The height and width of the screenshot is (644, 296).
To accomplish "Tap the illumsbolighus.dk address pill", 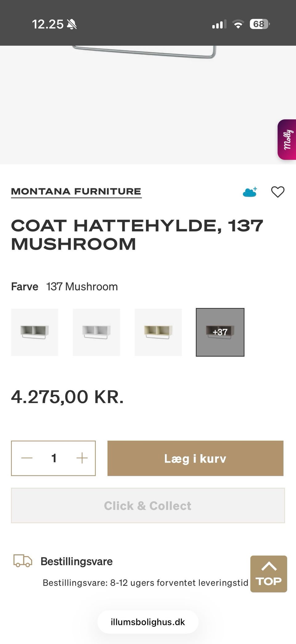I will (148, 622).
